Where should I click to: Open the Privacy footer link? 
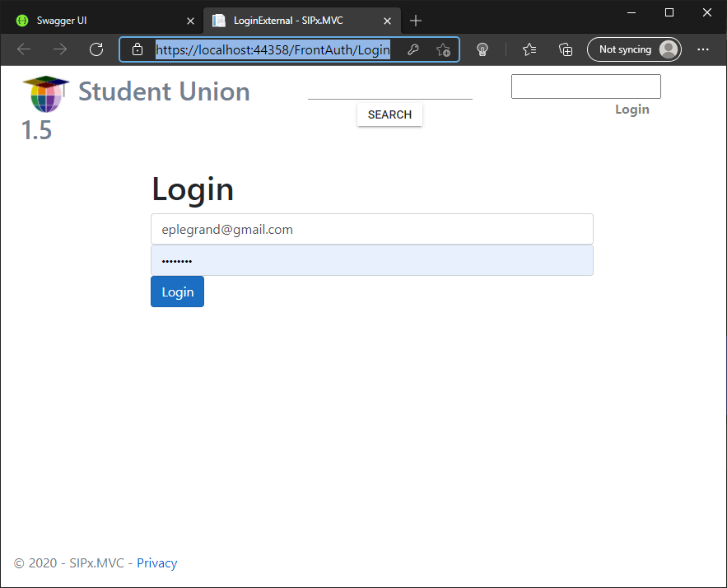[x=156, y=563]
